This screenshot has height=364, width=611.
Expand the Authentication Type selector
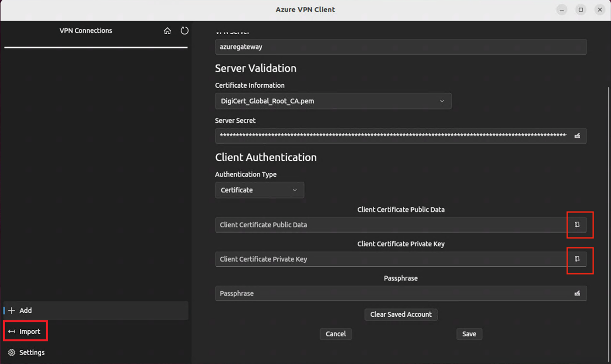294,190
